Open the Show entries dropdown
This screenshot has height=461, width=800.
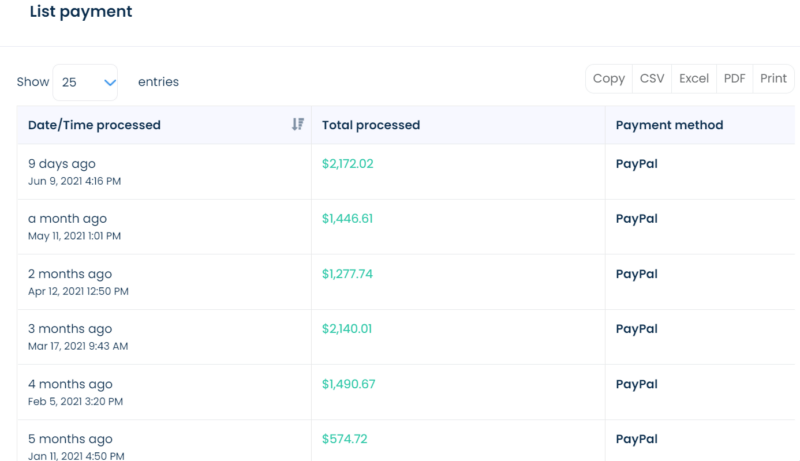tap(85, 83)
